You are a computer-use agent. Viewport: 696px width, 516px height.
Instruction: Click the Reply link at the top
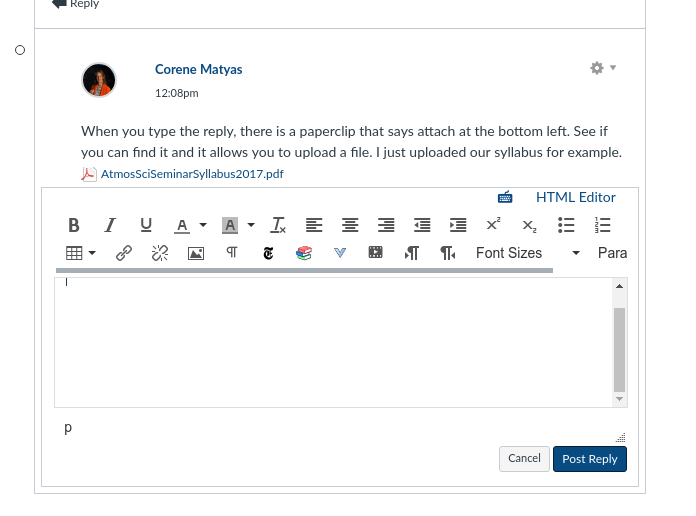pos(75,4)
